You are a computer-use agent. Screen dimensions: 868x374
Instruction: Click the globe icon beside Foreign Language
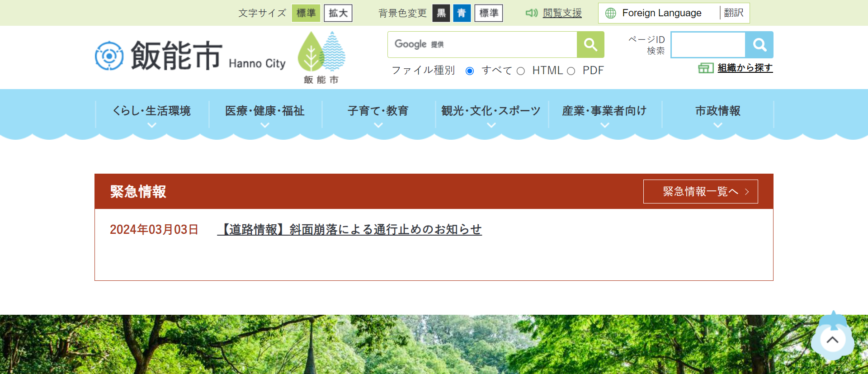pos(610,13)
